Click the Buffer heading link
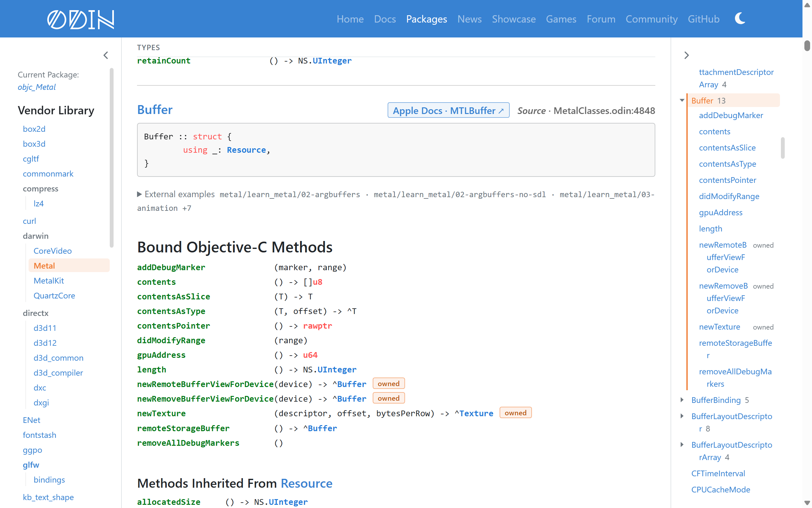This screenshot has width=812, height=508. [155, 110]
